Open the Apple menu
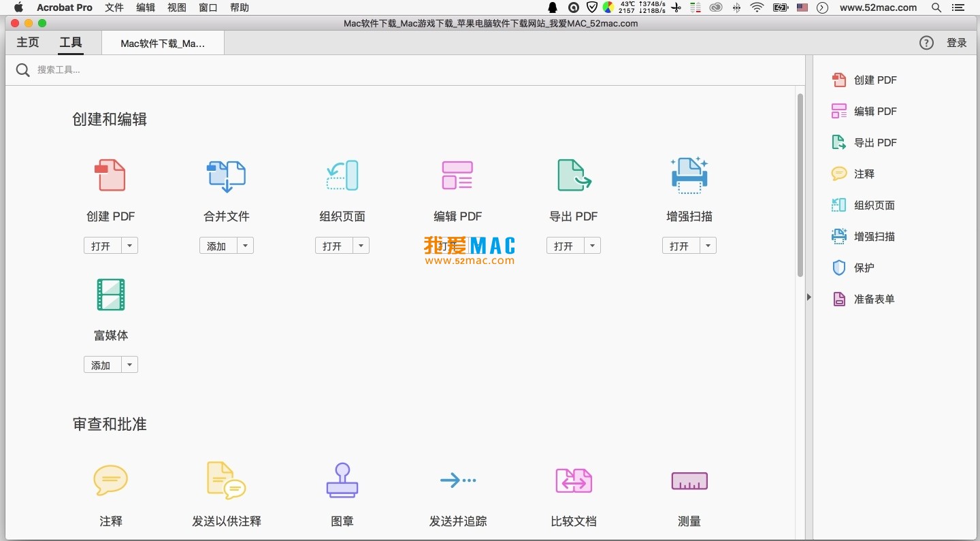 18,7
